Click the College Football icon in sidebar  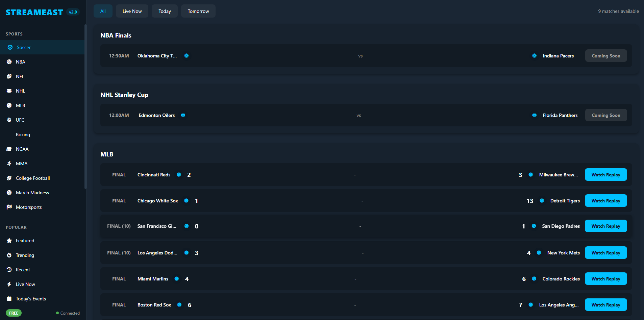pyautogui.click(x=9, y=178)
